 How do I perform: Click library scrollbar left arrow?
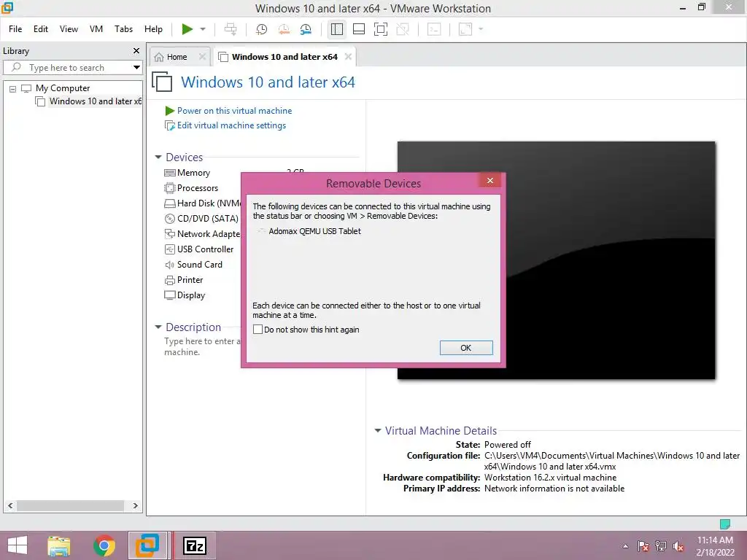click(10, 506)
